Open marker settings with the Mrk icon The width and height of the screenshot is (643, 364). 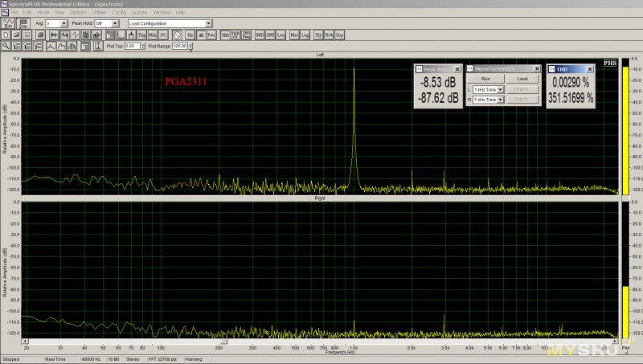coord(153,35)
